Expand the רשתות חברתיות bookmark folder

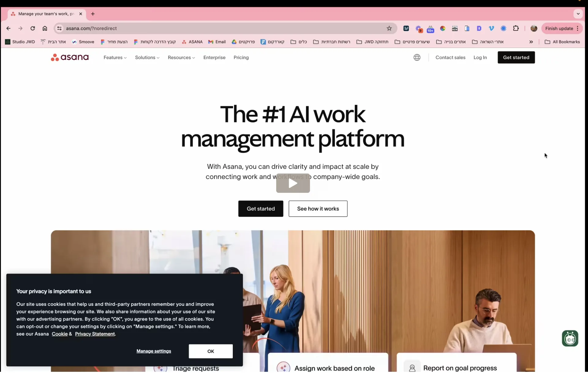coord(332,42)
